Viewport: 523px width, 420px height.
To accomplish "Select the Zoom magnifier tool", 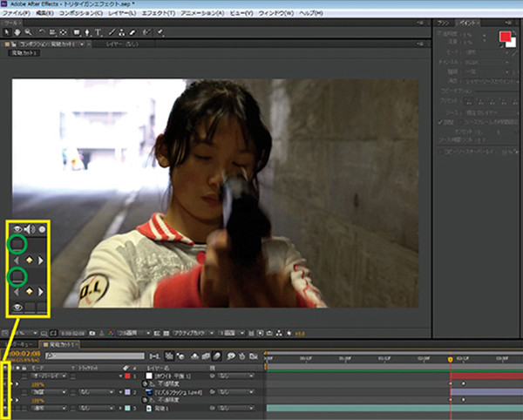I will (x=28, y=32).
